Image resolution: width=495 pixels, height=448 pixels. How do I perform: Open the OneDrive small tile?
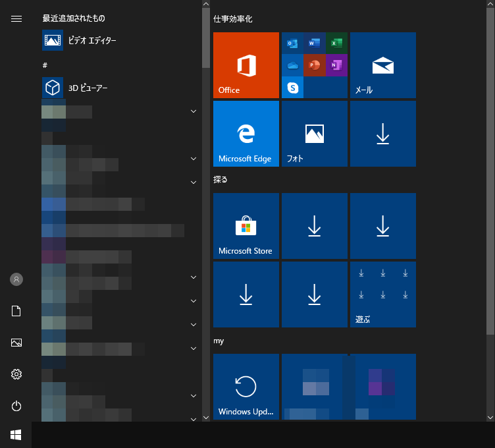292,65
